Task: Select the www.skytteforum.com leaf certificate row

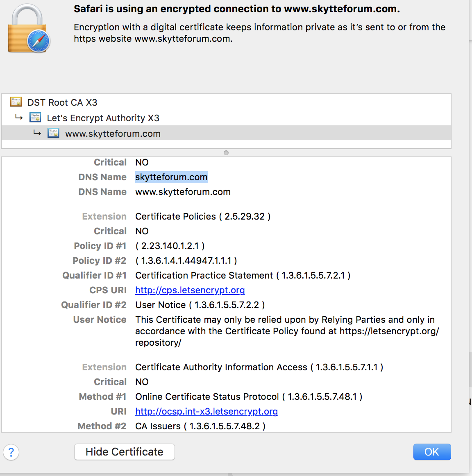Action: tap(113, 134)
